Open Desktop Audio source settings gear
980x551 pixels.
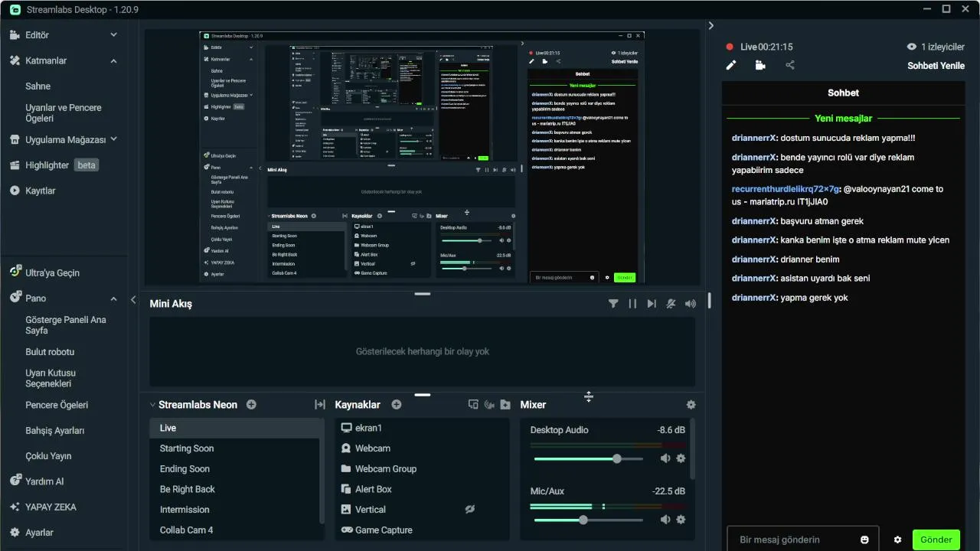(x=681, y=458)
